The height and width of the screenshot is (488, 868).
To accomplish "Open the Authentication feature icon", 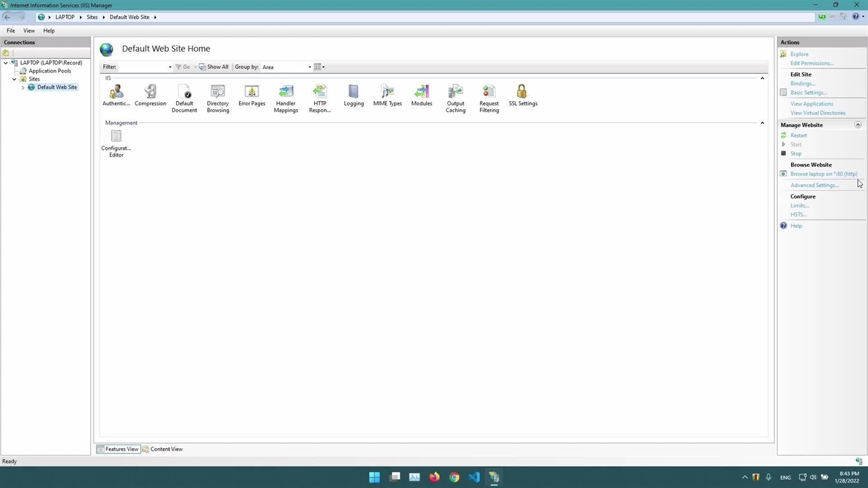I will click(116, 93).
